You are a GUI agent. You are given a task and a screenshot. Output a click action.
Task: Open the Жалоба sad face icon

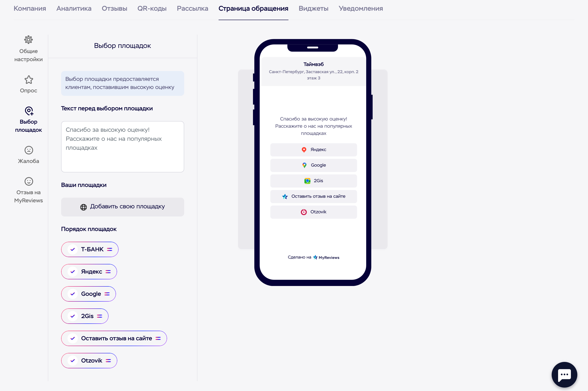(x=29, y=150)
